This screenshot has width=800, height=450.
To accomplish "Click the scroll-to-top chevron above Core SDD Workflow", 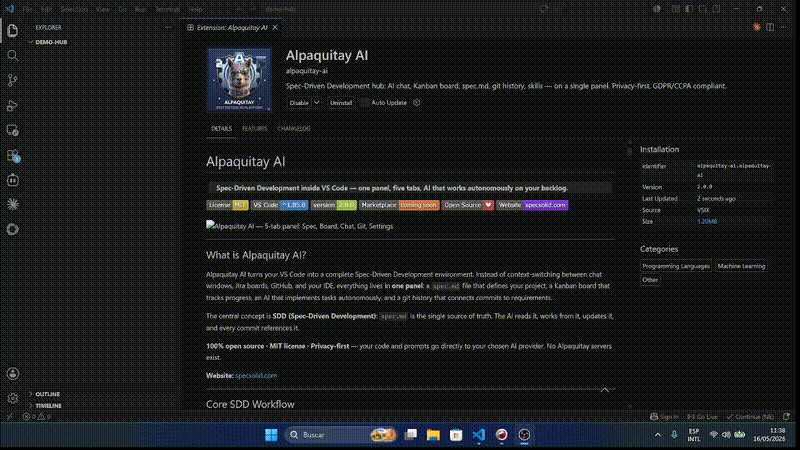I will pyautogui.click(x=605, y=390).
